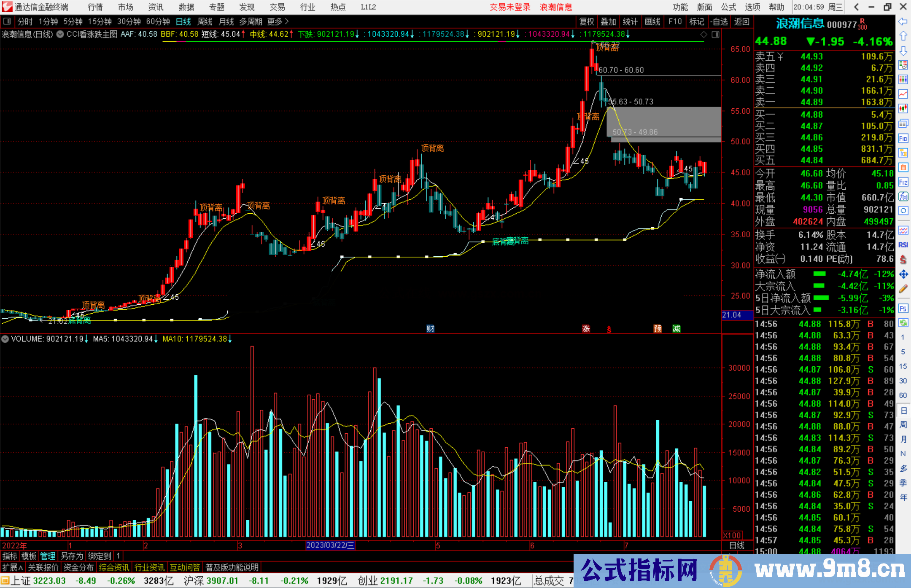Click the 交易未登录 login link

click(510, 7)
